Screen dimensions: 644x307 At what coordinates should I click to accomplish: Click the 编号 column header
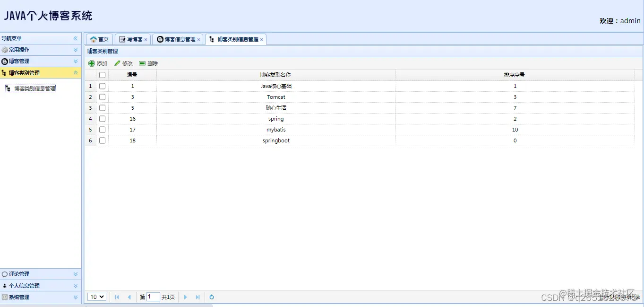132,75
